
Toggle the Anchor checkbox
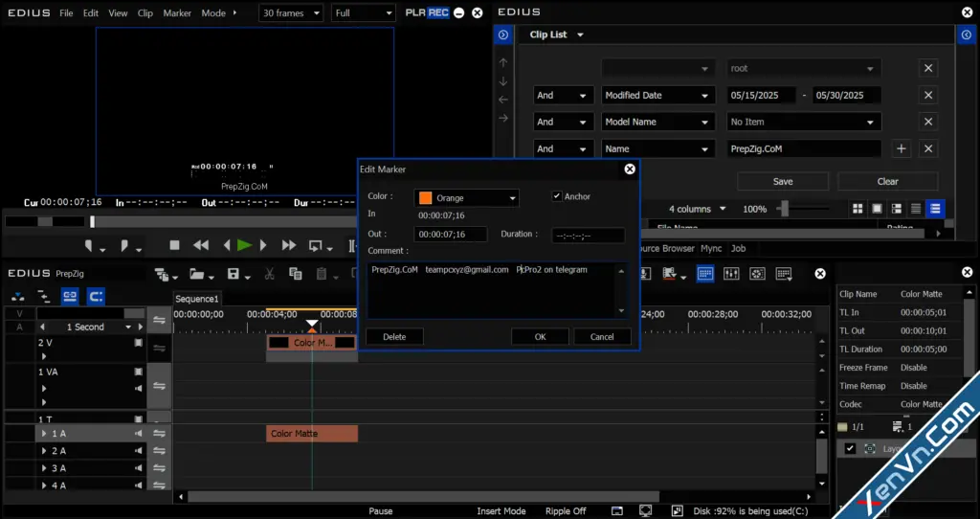coord(557,196)
